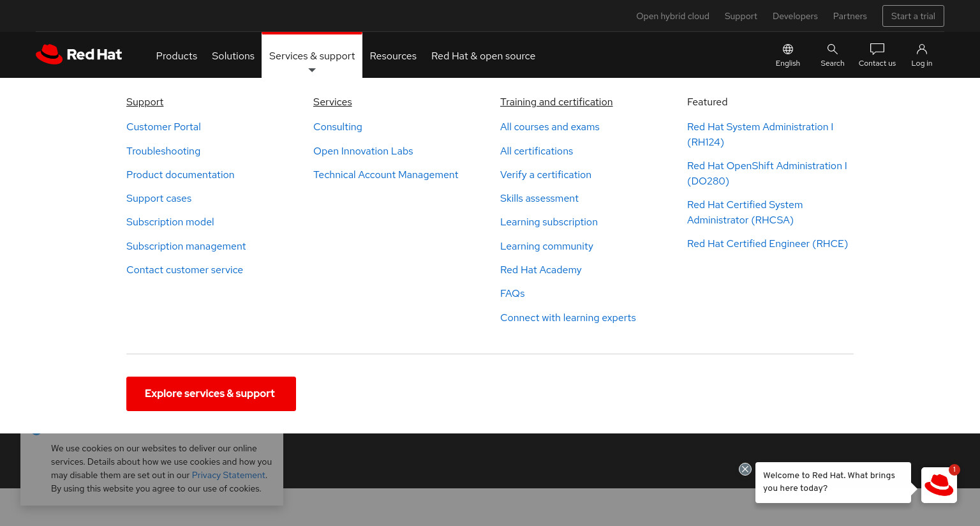Click Support in the top bar

coord(741,16)
